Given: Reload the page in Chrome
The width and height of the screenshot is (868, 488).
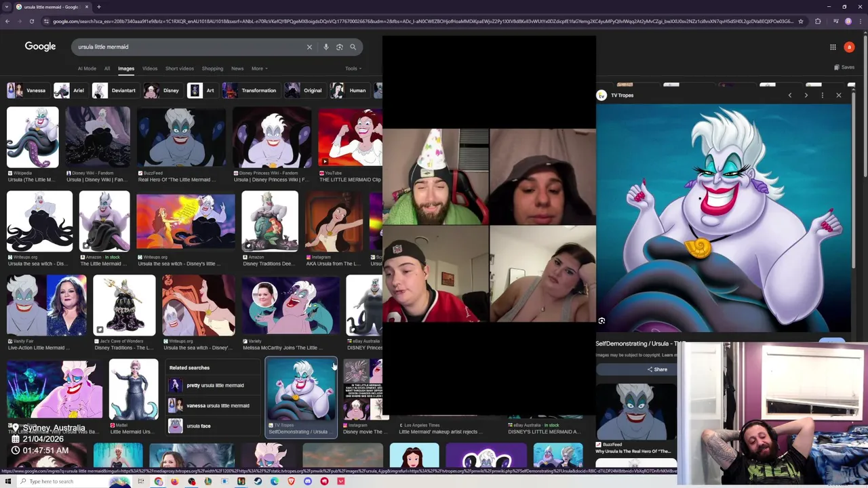Looking at the screenshot, I should pos(31,21).
